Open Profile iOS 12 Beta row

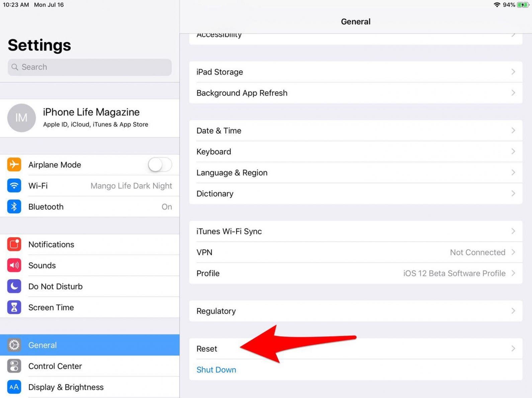click(356, 273)
